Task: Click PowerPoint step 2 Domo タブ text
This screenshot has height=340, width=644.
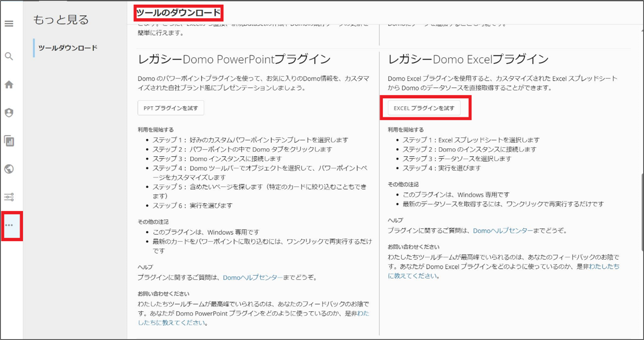Action: (242, 149)
